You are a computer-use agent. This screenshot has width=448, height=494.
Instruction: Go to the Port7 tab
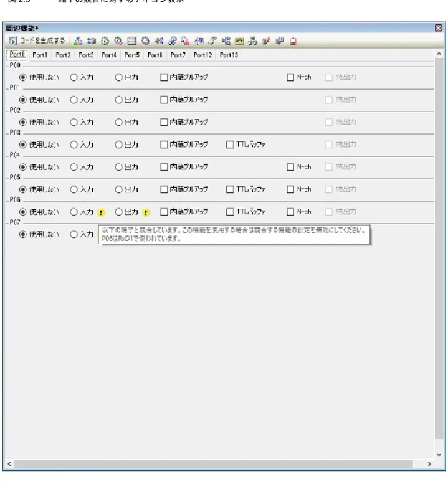(x=178, y=55)
